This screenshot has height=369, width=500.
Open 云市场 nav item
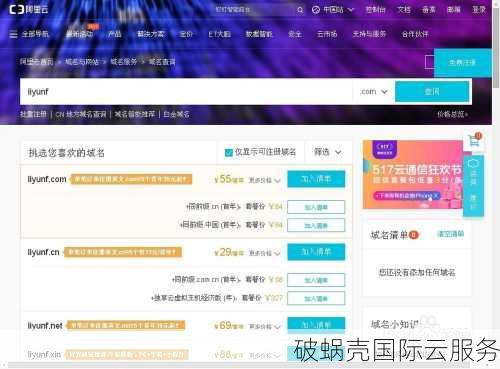[x=327, y=34]
